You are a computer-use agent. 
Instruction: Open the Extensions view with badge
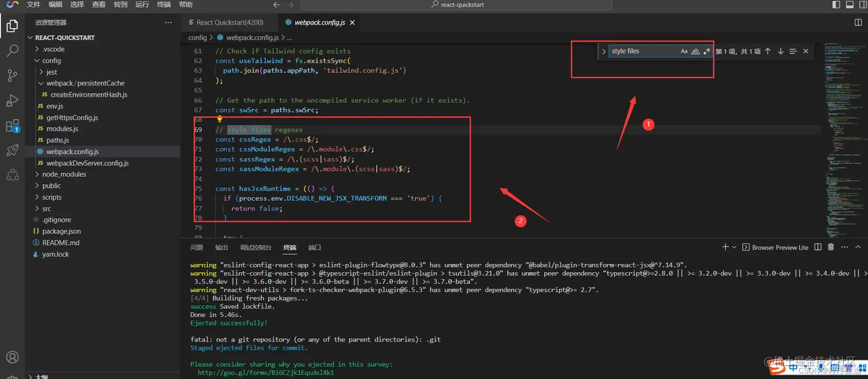[x=12, y=126]
